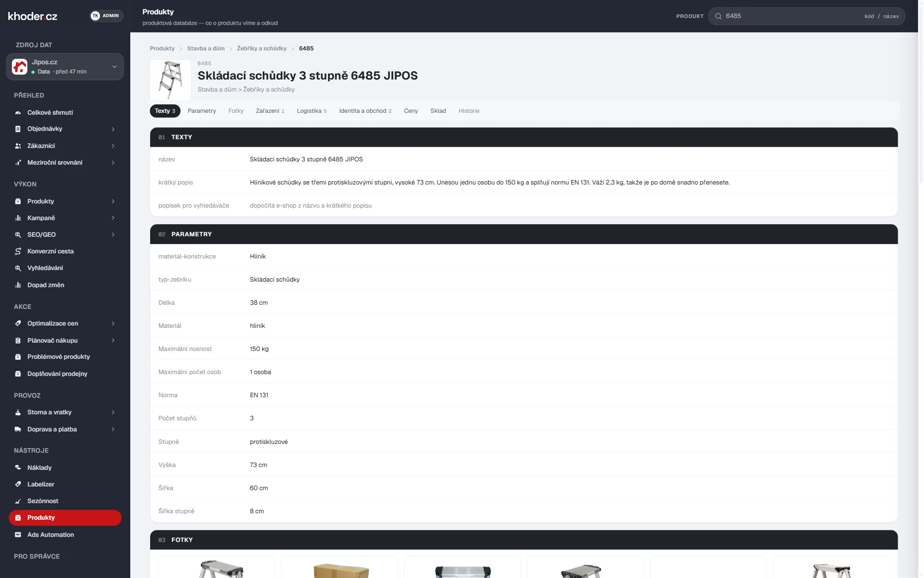This screenshot has width=924, height=578.
Task: Click the Jipos.cz house logo icon
Action: 20,67
